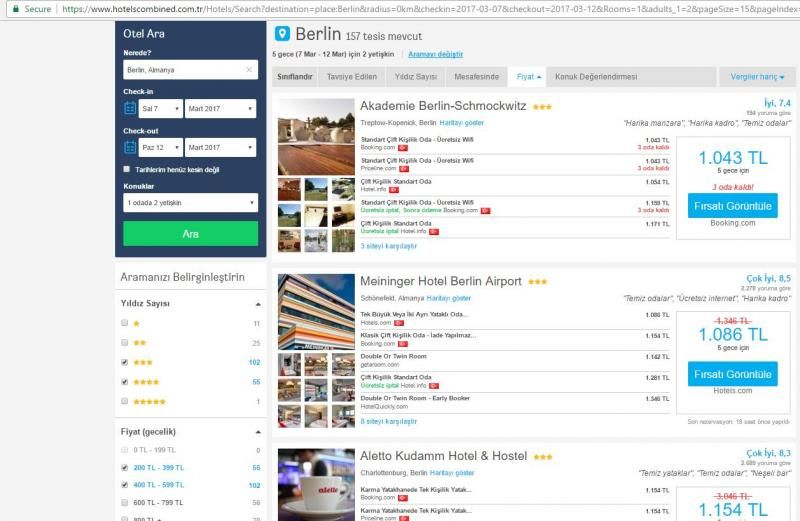The image size is (800, 521).
Task: Click the check-in calendar icon
Action: [x=130, y=108]
